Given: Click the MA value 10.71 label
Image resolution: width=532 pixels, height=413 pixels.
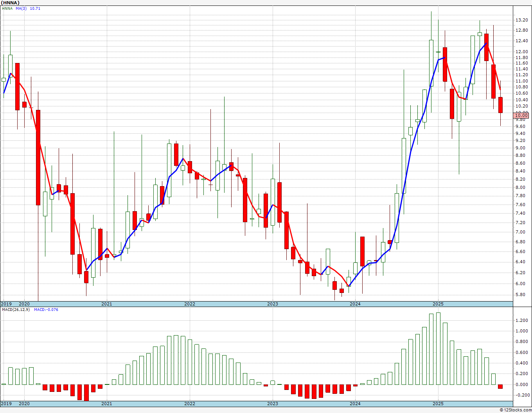Looking at the screenshot, I should click(35, 9).
